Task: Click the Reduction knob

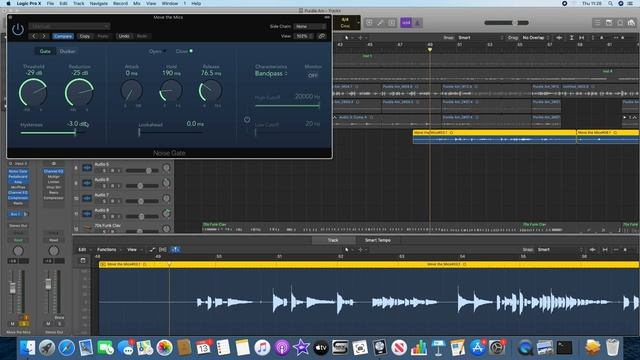Action: [x=79, y=92]
